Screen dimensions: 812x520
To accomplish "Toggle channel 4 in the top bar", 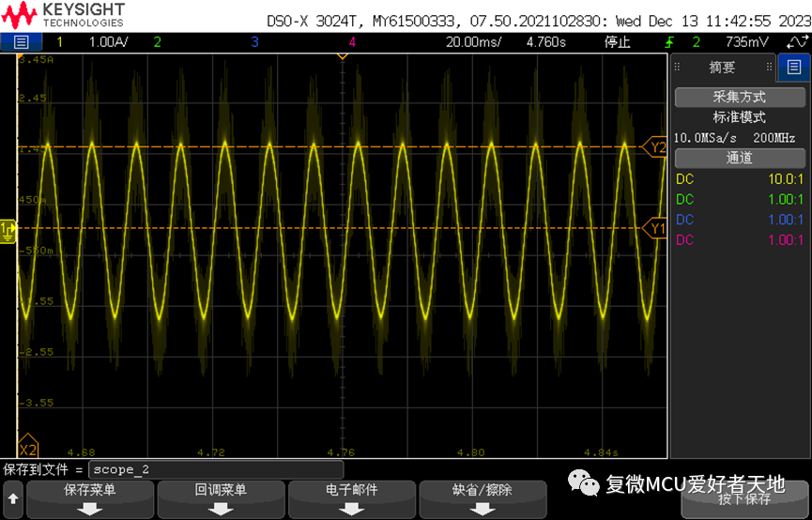I will 352,42.
